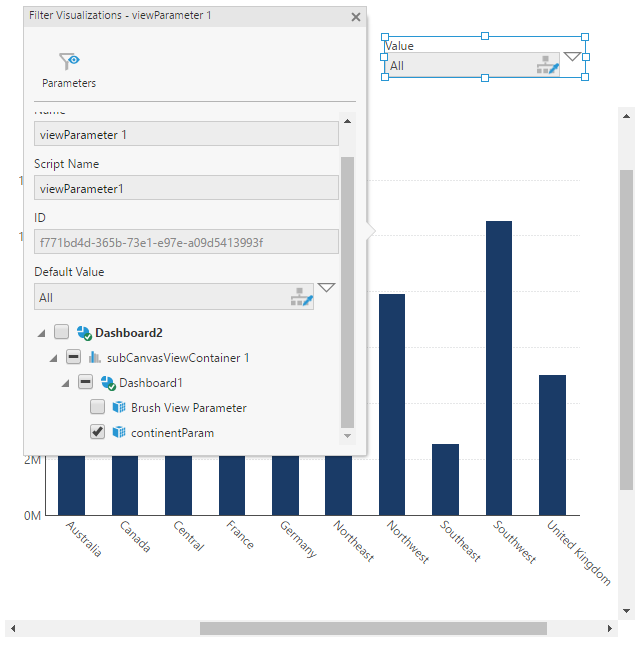643x655 pixels.
Task: Click the horizontal scrollbar thumb
Action: pos(372,629)
